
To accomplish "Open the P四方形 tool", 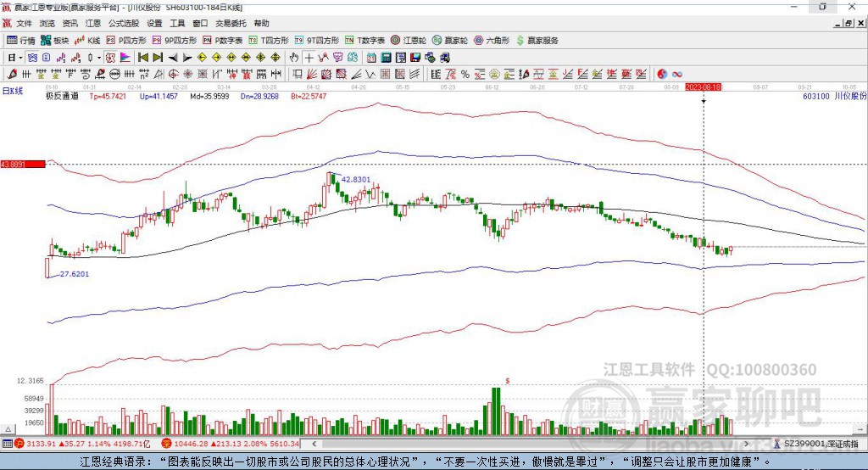I will 126,41.
